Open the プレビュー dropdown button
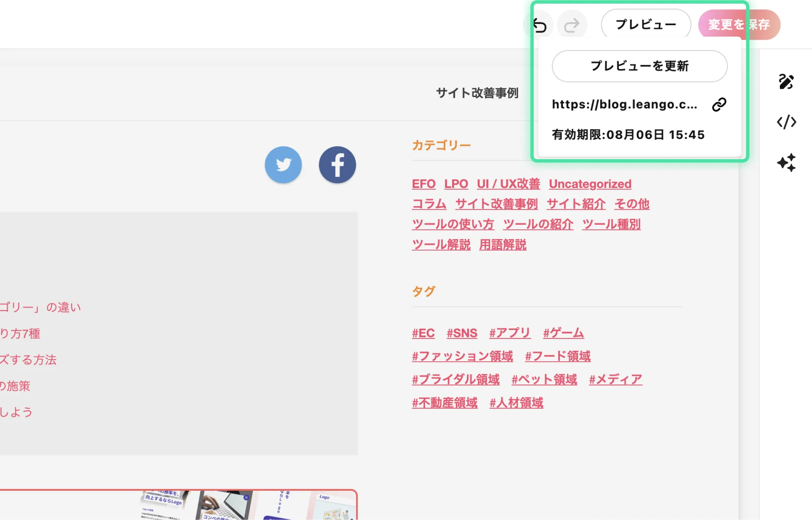The height and width of the screenshot is (520, 812). coord(646,24)
